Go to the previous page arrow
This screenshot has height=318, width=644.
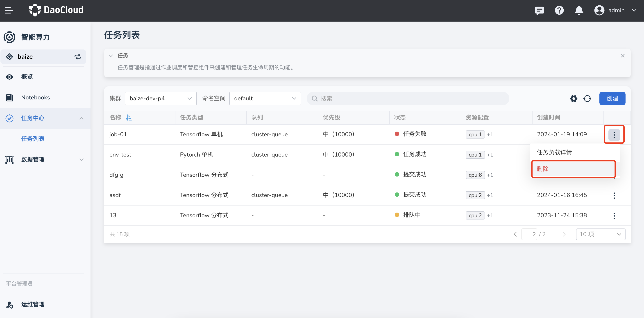[x=515, y=234]
